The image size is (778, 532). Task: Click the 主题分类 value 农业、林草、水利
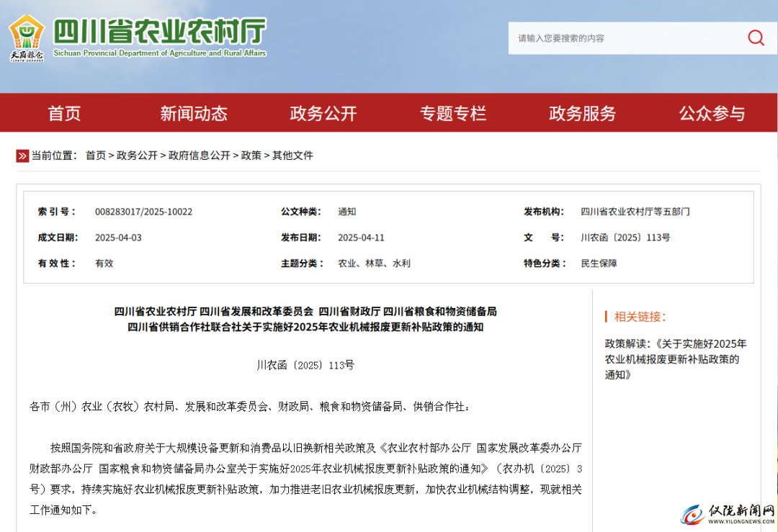[374, 263]
